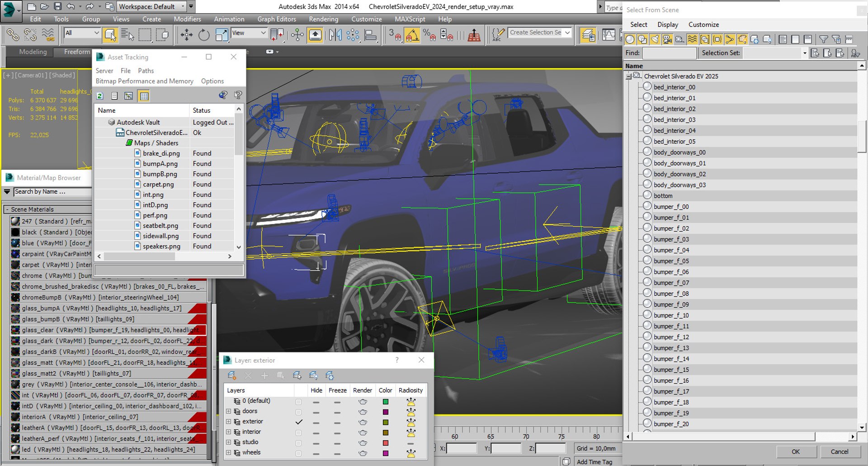Click the Bind to Space Warp icon
The image size is (868, 466).
tap(48, 35)
